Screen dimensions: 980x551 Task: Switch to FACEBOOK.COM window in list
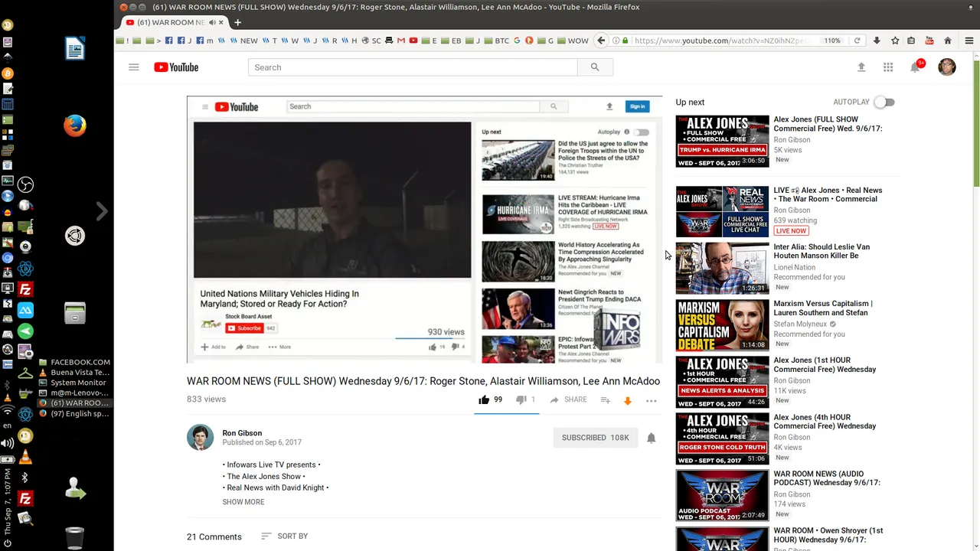(x=74, y=362)
